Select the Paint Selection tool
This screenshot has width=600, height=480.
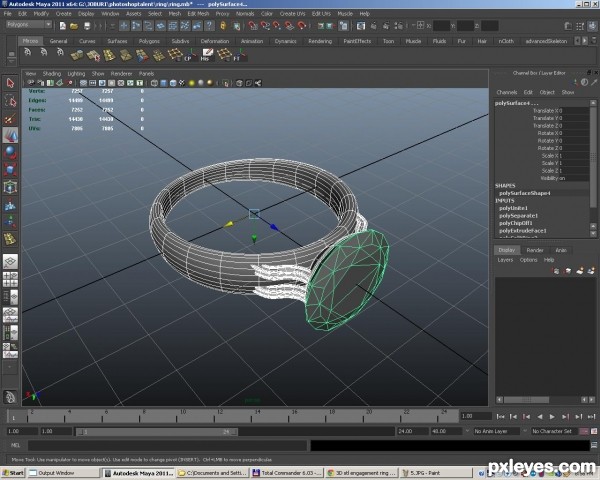[x=10, y=119]
